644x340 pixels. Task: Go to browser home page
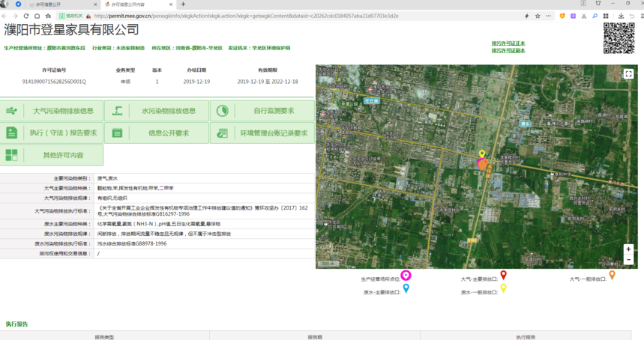(37, 16)
